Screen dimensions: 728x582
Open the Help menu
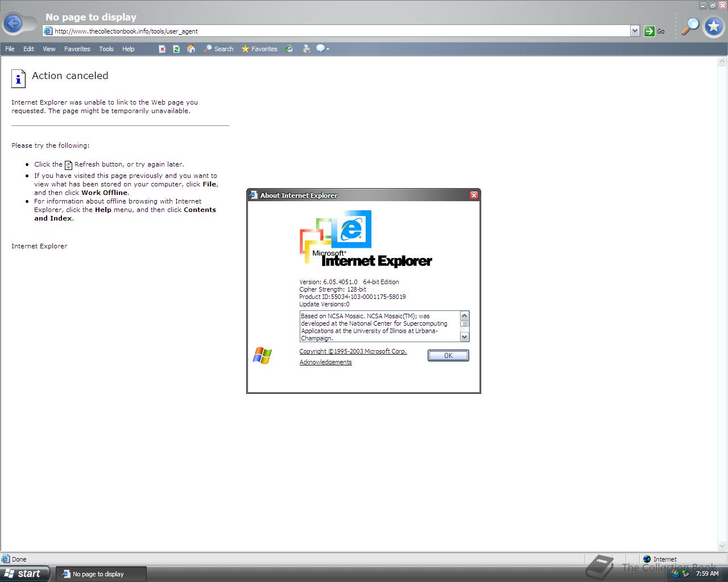(129, 49)
